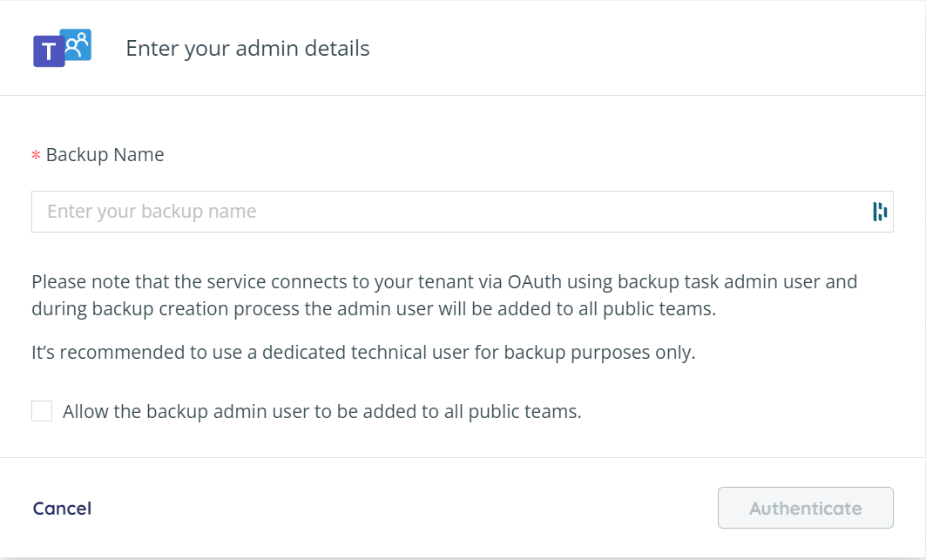Click the Backup Name section label
Screen dimensions: 926x560
coord(104,154)
